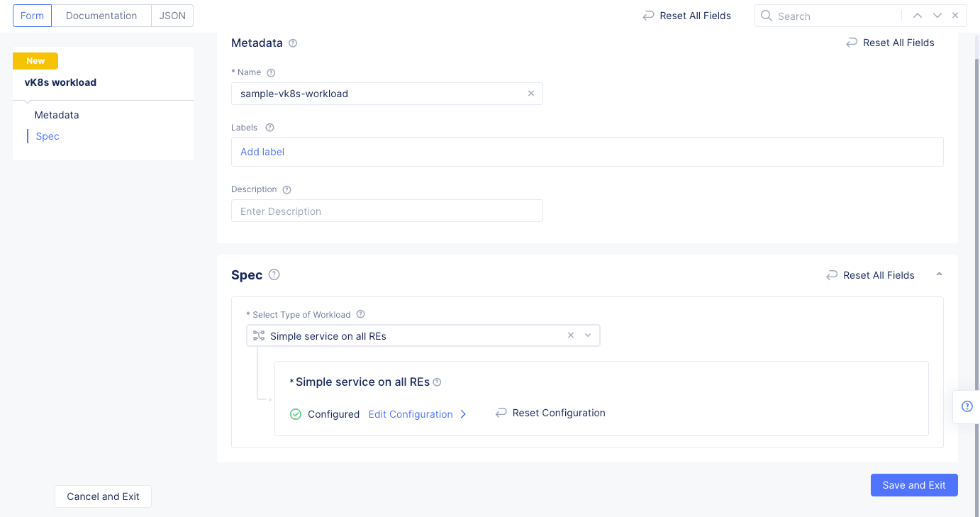Image resolution: width=980 pixels, height=517 pixels.
Task: Click Cancel and Exit button
Action: (x=103, y=496)
